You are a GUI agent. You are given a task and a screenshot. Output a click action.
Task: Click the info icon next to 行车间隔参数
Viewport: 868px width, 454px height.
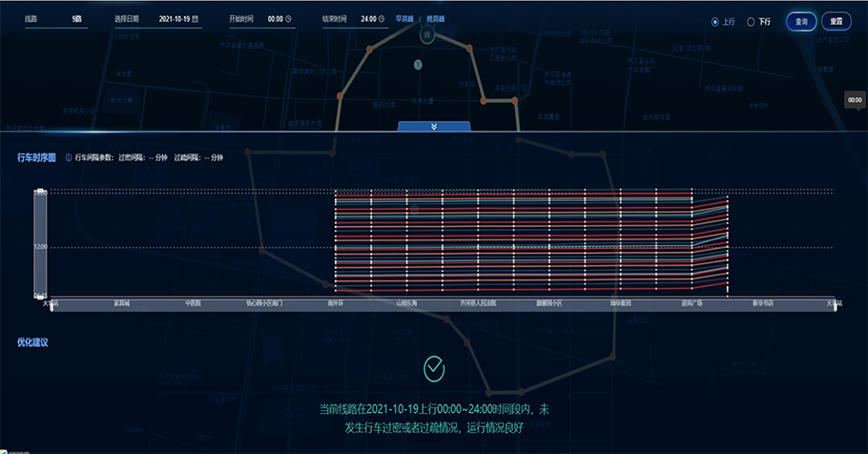click(69, 157)
